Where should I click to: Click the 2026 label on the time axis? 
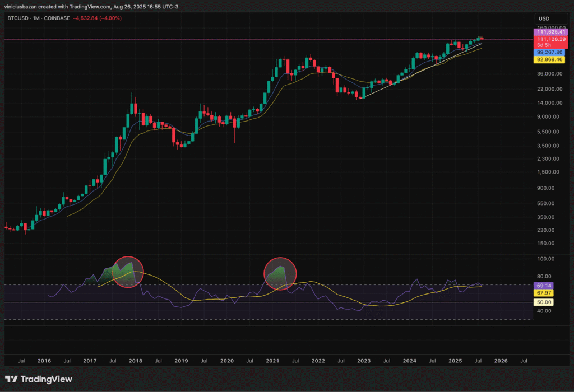501,361
